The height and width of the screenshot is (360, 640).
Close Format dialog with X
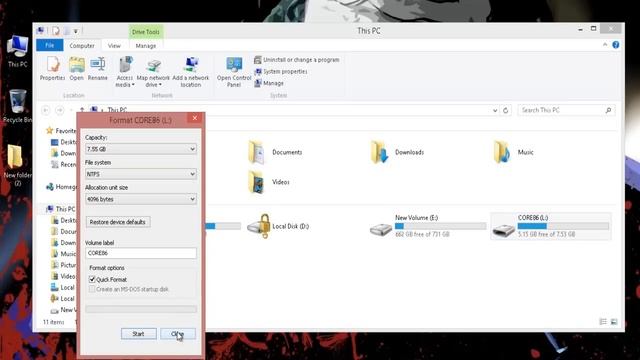(x=195, y=118)
